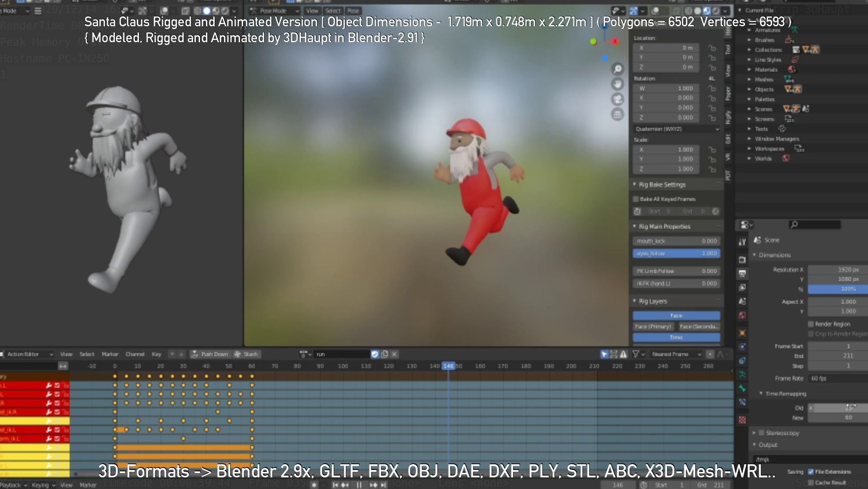Toggle the Face rig layer button

click(676, 316)
